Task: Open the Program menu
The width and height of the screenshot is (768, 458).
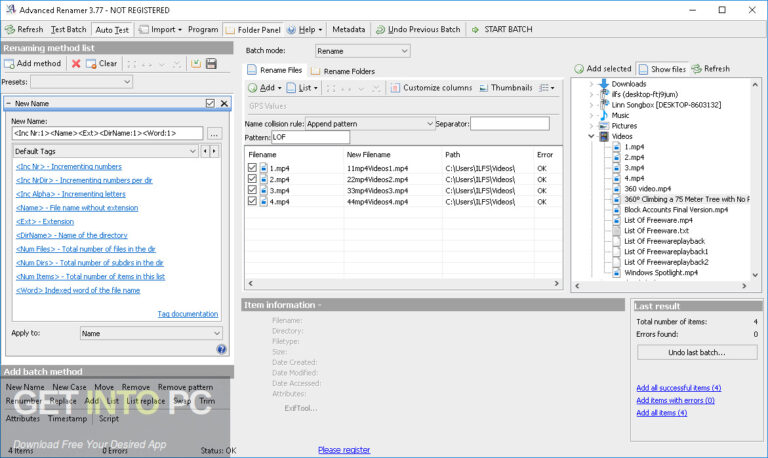Action: coord(203,29)
